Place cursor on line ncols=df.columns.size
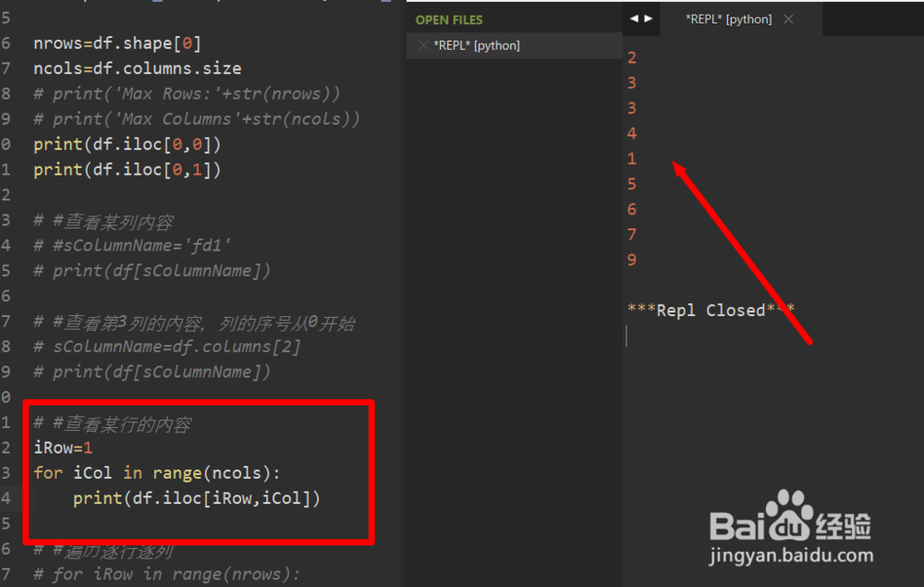Viewport: 924px width, 587px height. 138,68
